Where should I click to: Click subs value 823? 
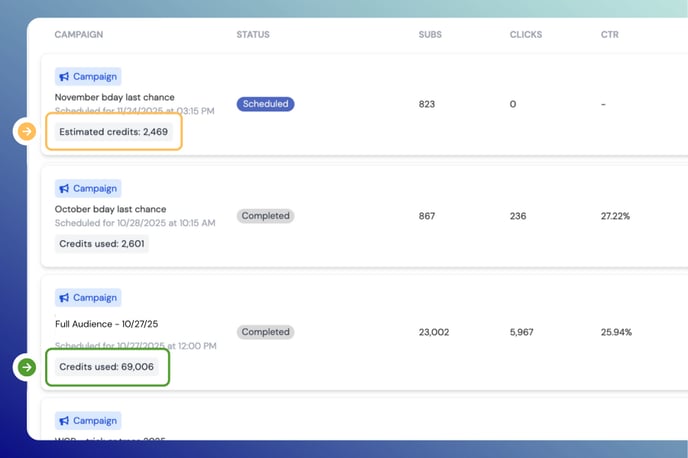coord(426,104)
